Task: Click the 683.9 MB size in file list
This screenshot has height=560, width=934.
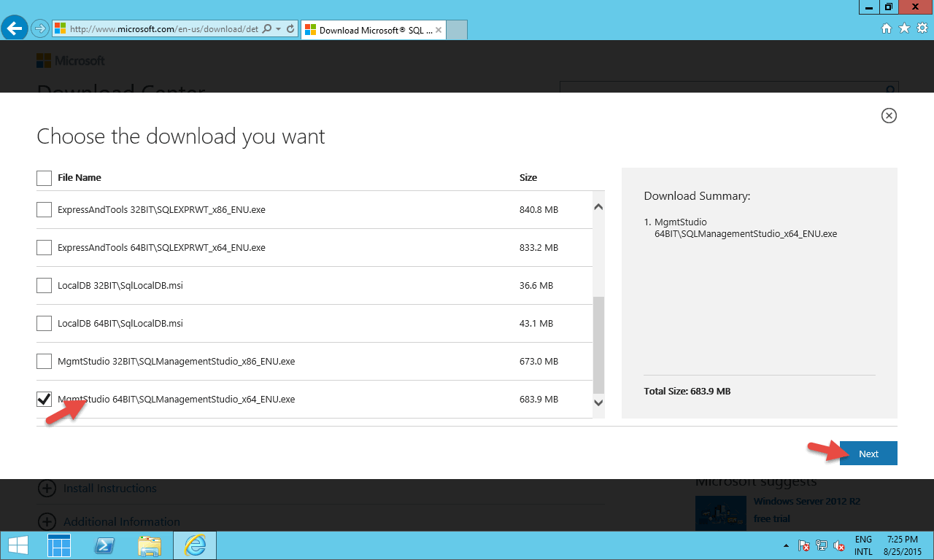Action: 539,400
